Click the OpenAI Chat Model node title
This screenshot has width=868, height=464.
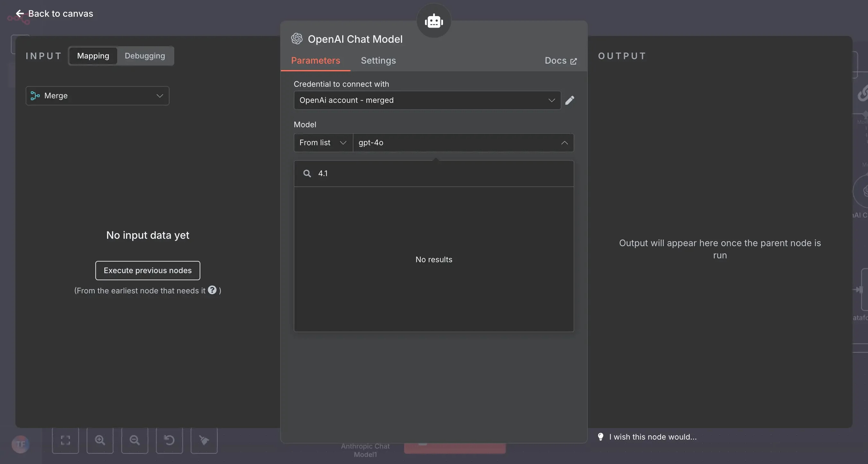coord(355,39)
